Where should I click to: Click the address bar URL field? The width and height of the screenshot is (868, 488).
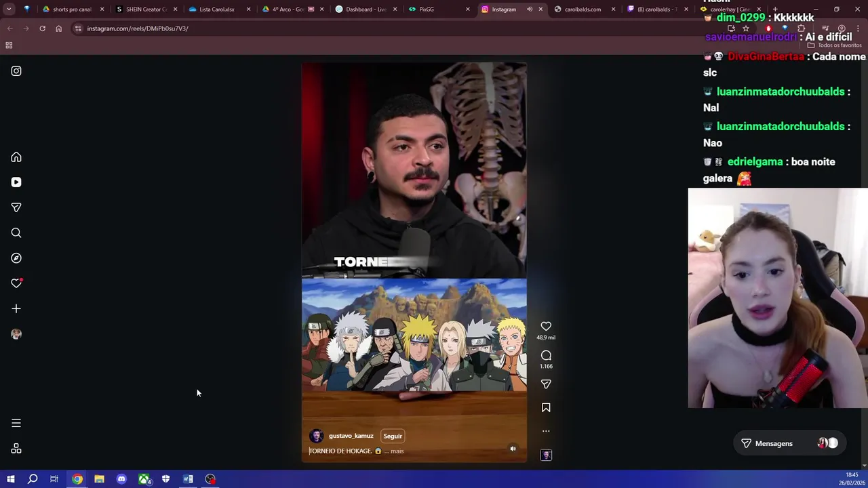tap(400, 28)
